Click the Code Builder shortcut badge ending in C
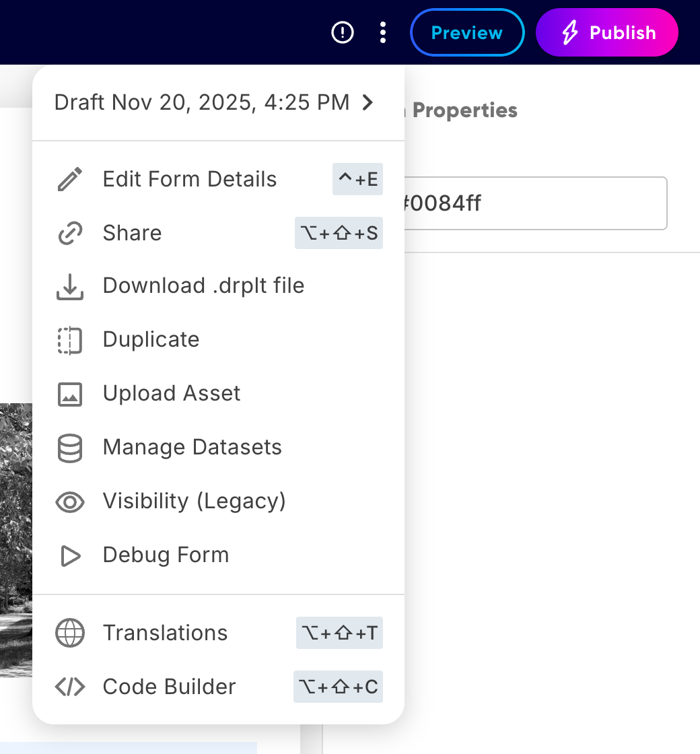 (x=338, y=687)
